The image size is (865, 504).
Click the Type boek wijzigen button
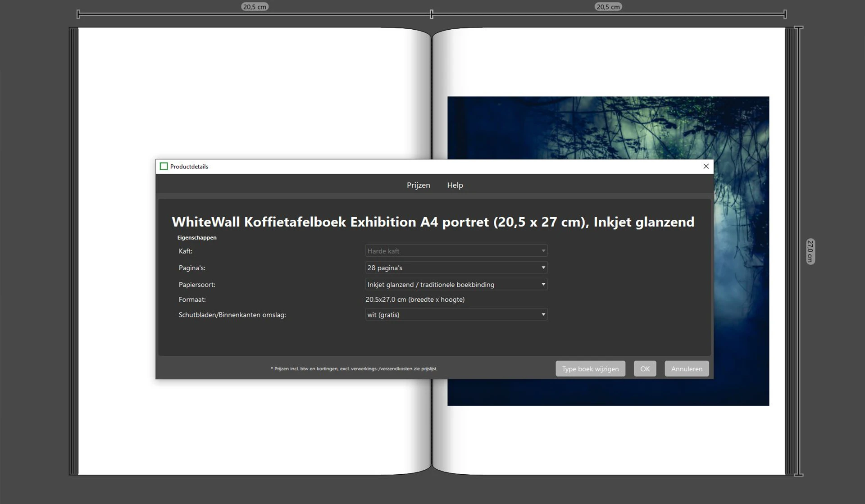[x=590, y=368]
